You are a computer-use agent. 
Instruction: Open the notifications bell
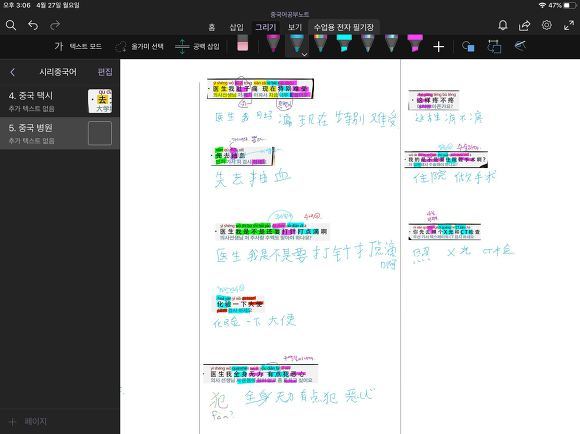pos(502,25)
